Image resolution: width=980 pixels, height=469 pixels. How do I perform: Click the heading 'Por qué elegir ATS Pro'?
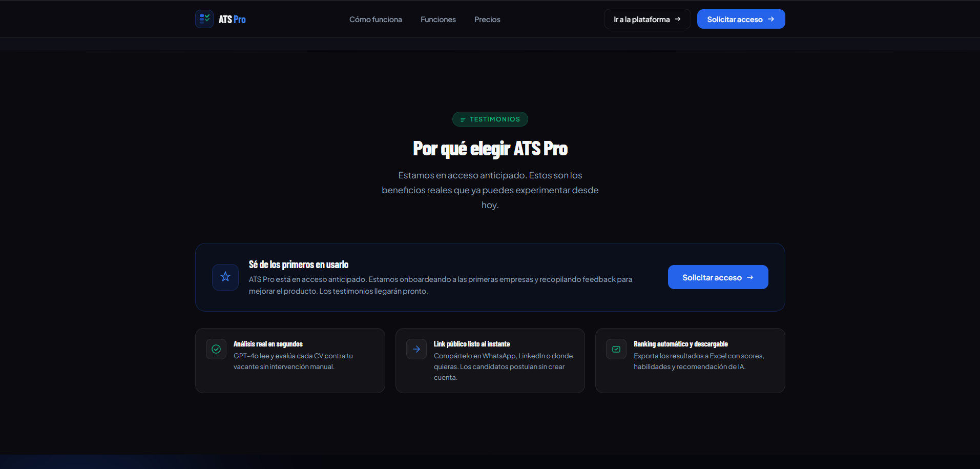490,149
